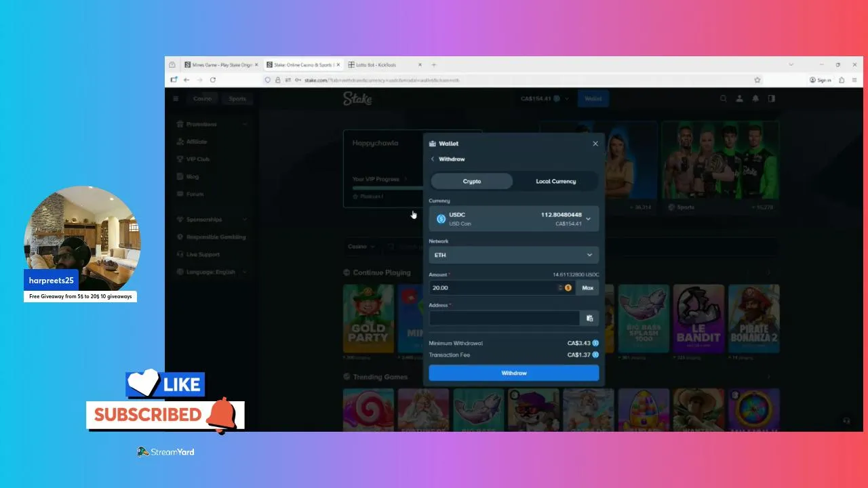Click the search icon in Stake header
Viewport: 868px width, 488px height.
[724, 98]
